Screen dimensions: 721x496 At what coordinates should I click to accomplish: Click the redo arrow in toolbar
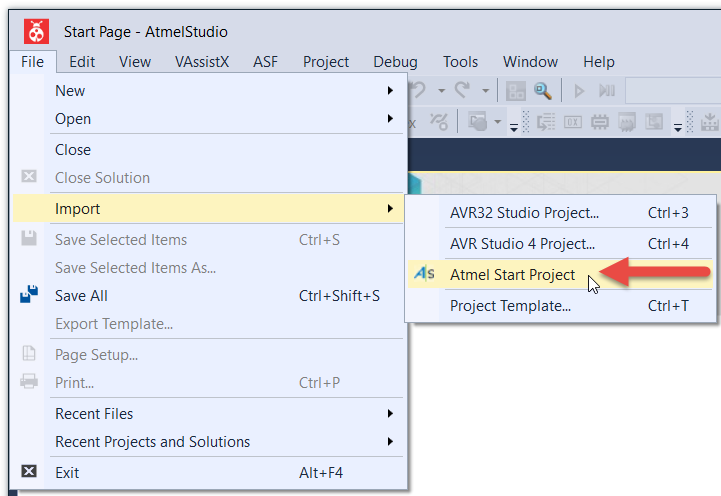point(462,91)
